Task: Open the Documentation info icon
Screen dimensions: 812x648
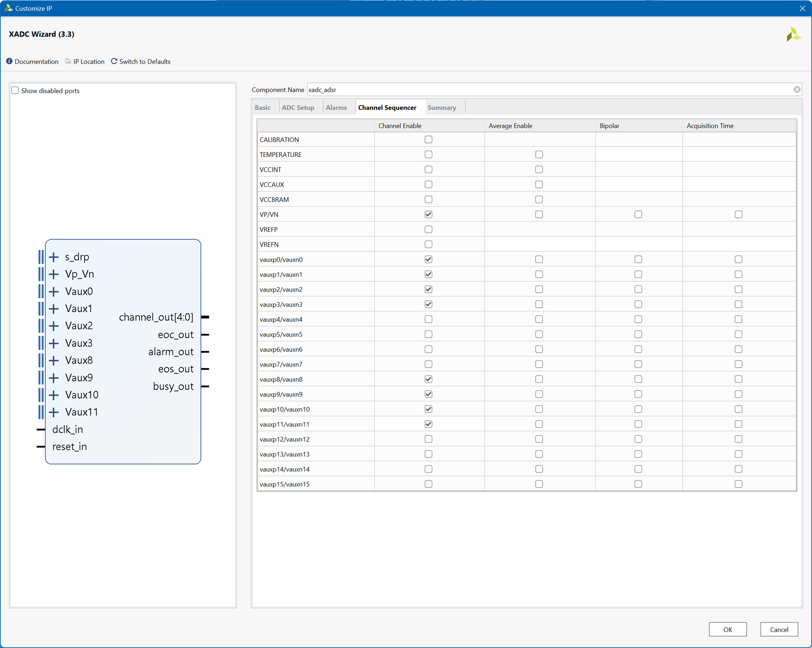Action: click(9, 61)
